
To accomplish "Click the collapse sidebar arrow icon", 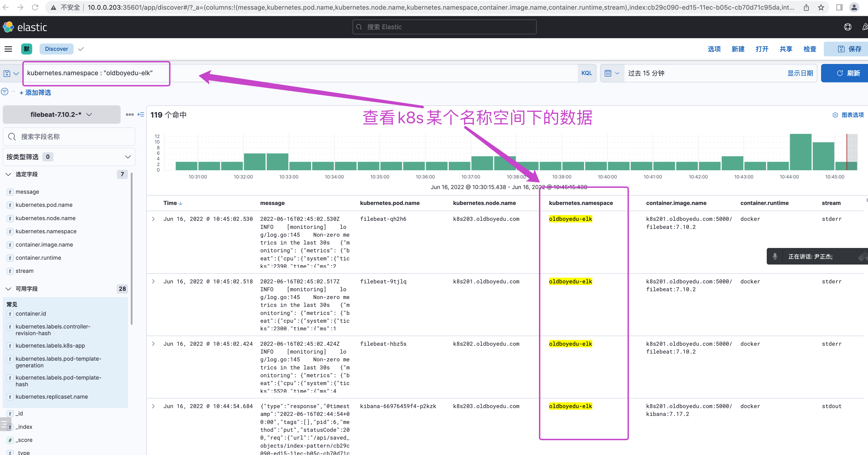I will (141, 115).
